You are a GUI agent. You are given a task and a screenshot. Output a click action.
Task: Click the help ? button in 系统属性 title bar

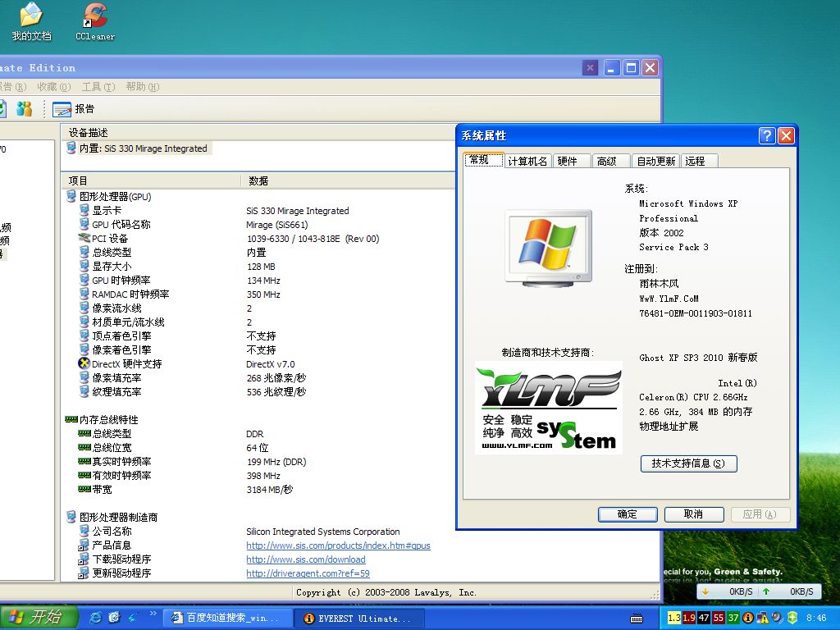(767, 135)
